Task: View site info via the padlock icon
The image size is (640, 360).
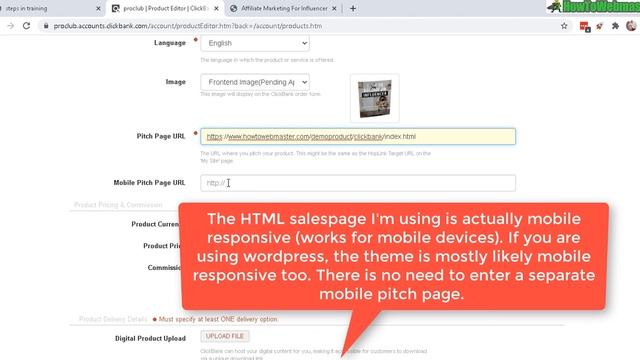Action: point(46,26)
